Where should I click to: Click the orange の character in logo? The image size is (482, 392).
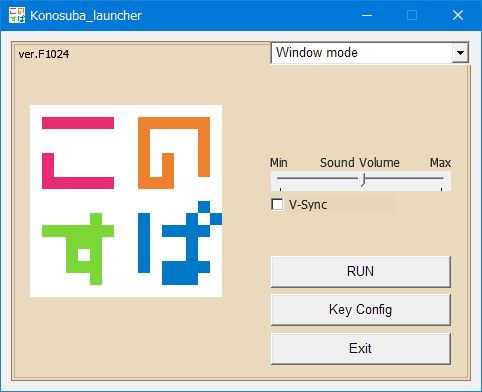pyautogui.click(x=174, y=153)
